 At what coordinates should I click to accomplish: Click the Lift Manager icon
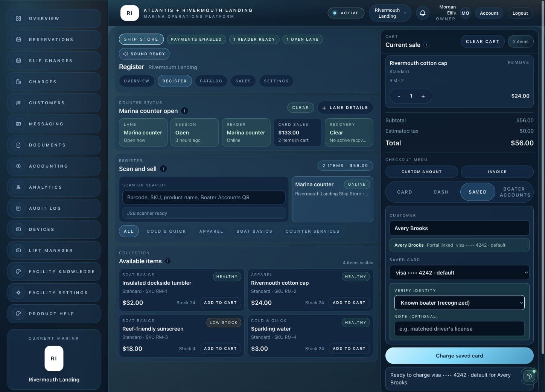point(18,250)
